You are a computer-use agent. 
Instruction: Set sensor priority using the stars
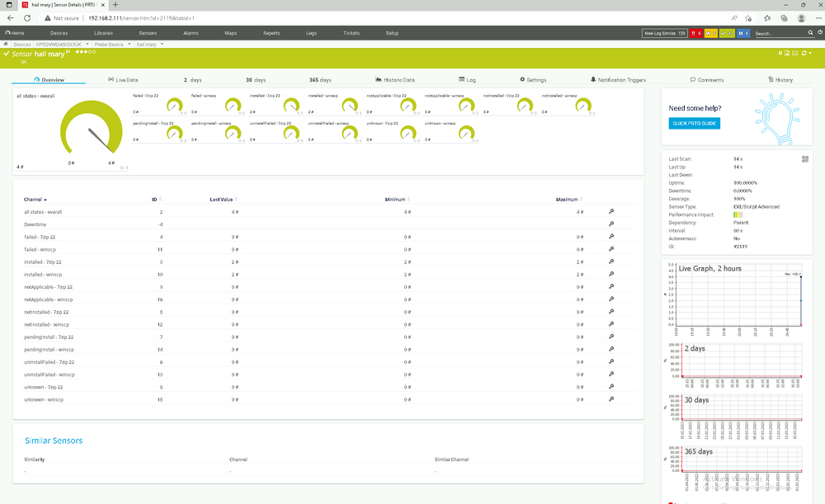click(x=84, y=52)
